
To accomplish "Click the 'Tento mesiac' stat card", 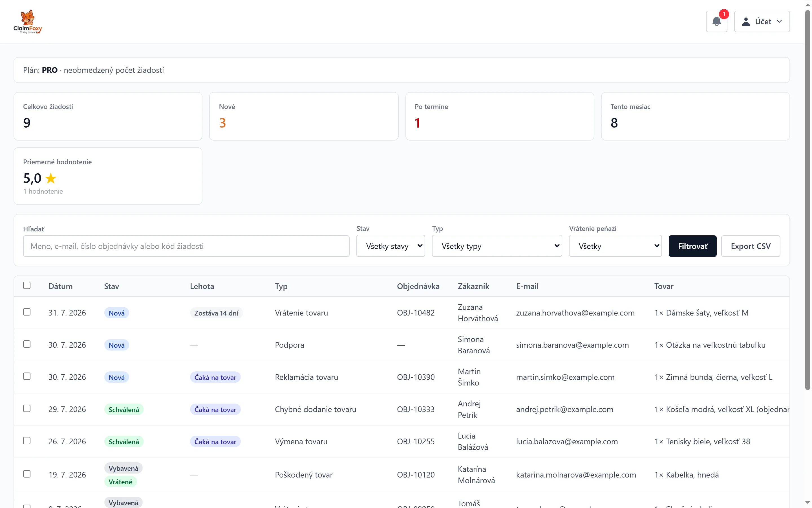I will (x=695, y=116).
